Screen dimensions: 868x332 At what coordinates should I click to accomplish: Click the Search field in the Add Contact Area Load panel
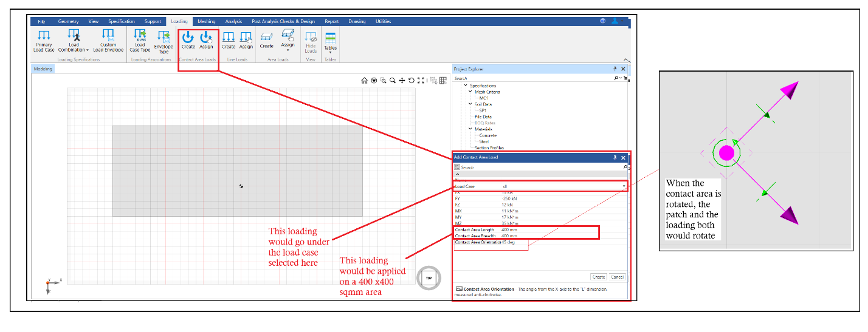tap(540, 167)
